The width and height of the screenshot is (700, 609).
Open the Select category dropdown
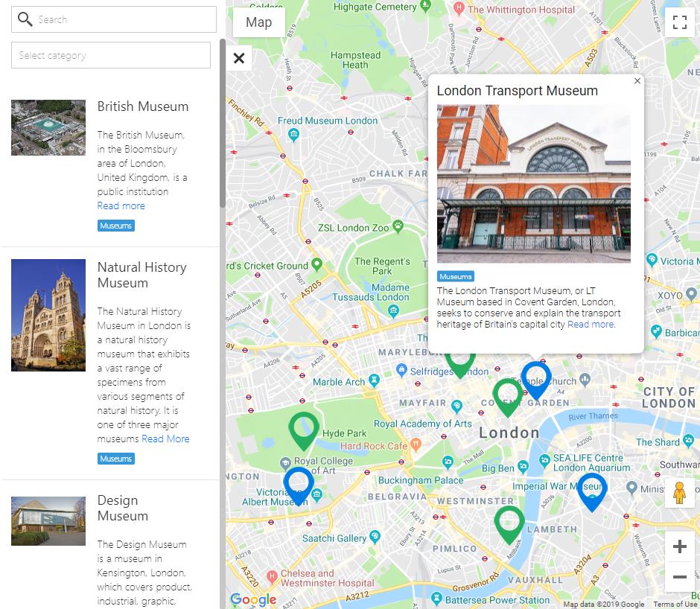tap(111, 55)
